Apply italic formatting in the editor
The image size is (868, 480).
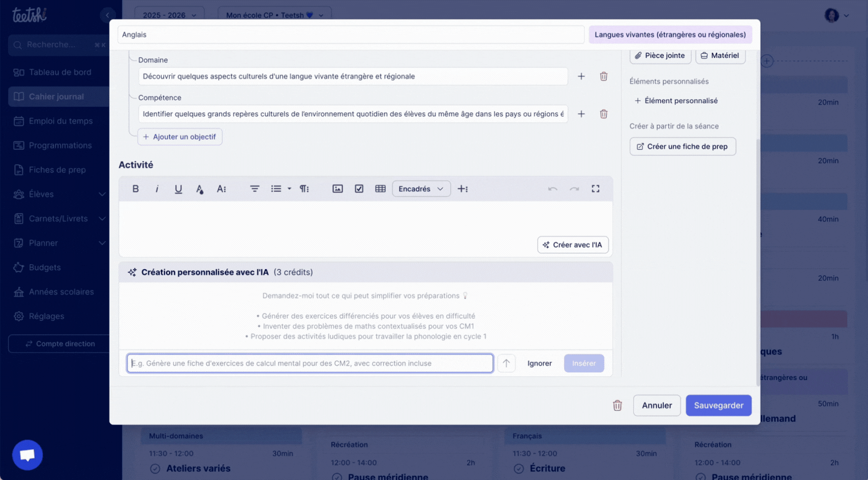157,189
